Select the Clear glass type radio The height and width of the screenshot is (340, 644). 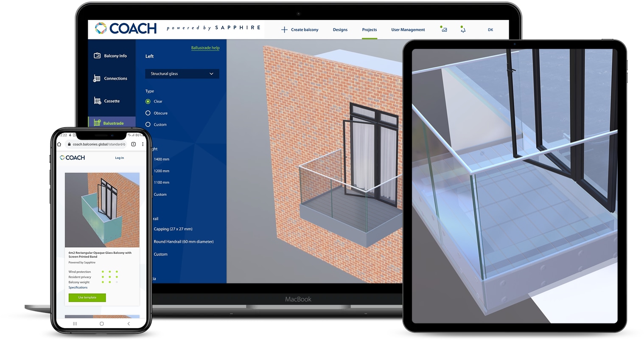click(148, 101)
